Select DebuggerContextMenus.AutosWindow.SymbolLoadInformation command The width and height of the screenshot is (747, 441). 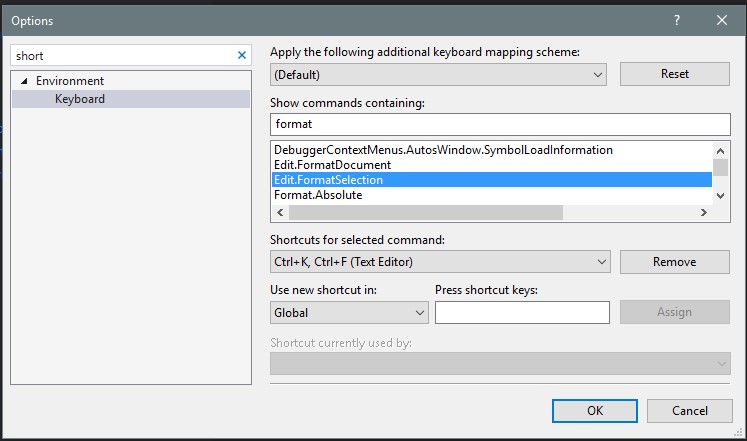[x=443, y=150]
